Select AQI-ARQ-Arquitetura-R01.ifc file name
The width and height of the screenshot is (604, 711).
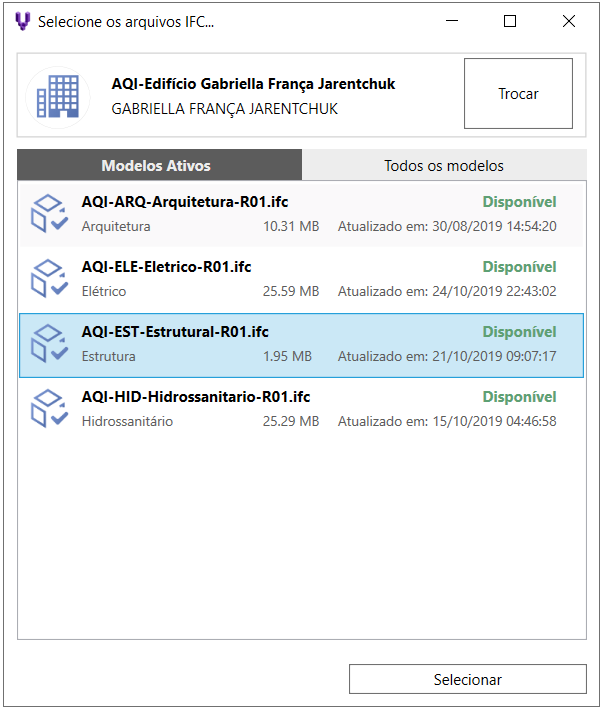pos(185,202)
